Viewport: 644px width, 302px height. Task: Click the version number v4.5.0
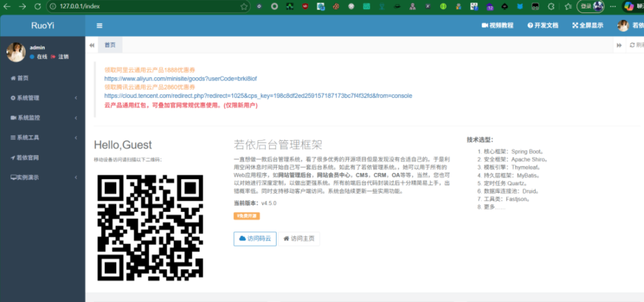click(x=268, y=204)
